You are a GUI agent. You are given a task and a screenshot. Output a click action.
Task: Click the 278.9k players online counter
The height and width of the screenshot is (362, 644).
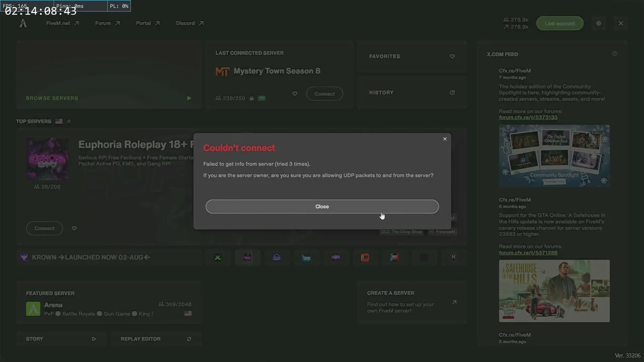pos(516,20)
